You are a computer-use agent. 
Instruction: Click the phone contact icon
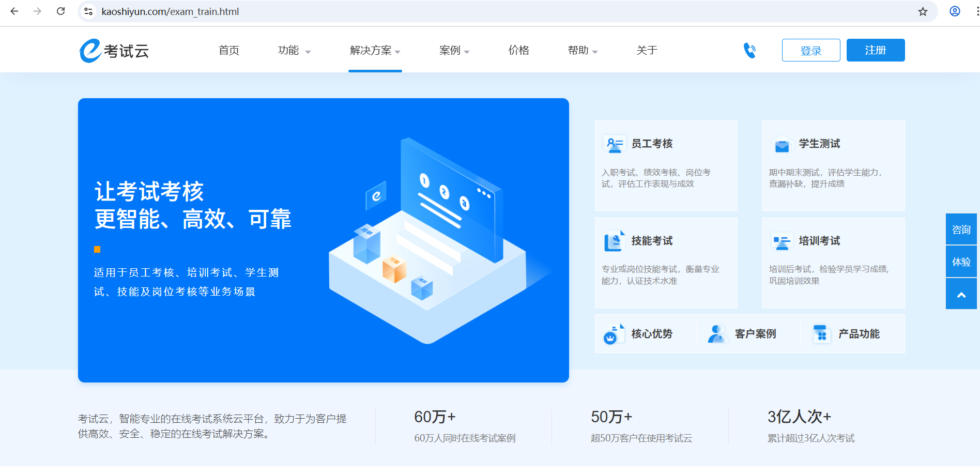pos(749,50)
